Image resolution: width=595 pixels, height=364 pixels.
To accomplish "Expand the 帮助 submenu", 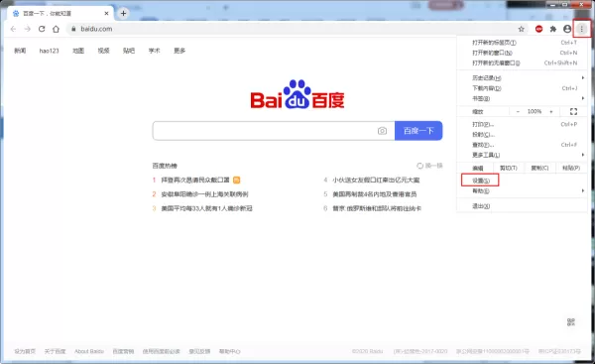I will (x=523, y=190).
